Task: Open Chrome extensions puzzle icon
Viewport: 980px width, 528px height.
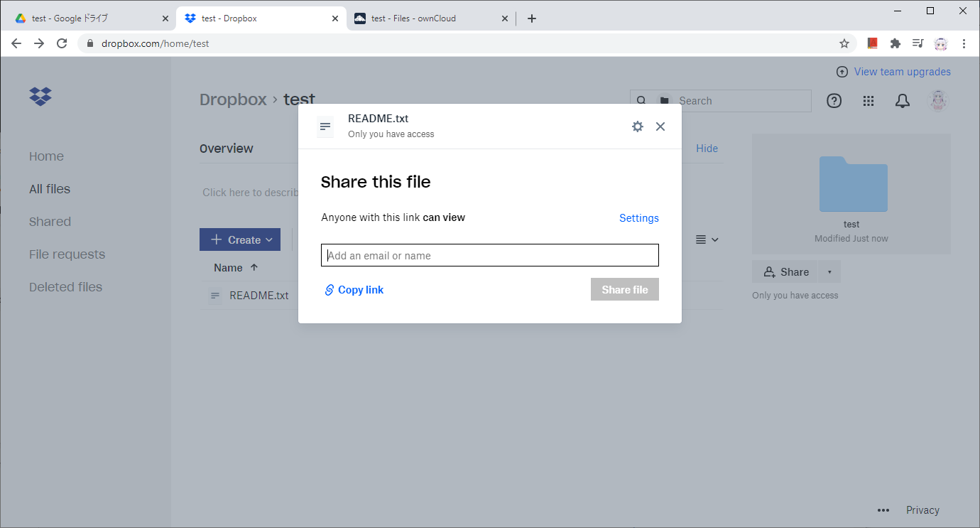Action: [895, 43]
